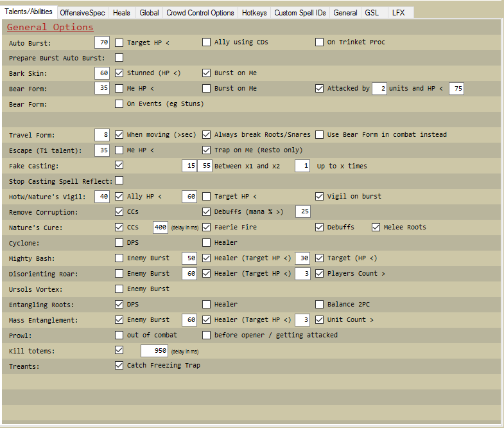
Task: Uncheck Vigil on burst option
Action: click(319, 196)
